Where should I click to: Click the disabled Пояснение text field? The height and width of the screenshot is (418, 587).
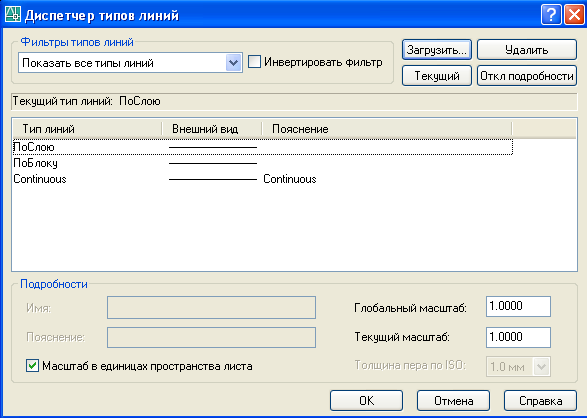pyautogui.click(x=212, y=338)
